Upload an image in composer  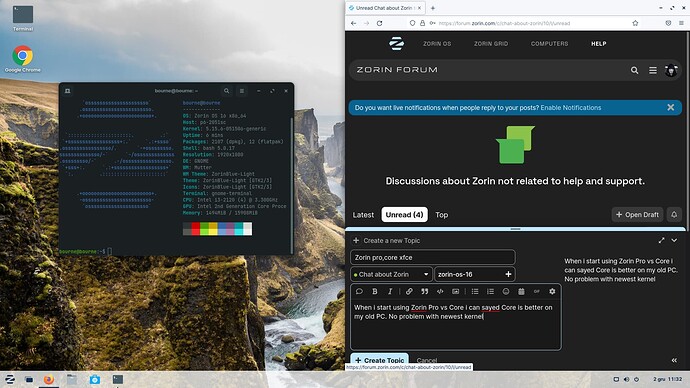click(x=455, y=291)
